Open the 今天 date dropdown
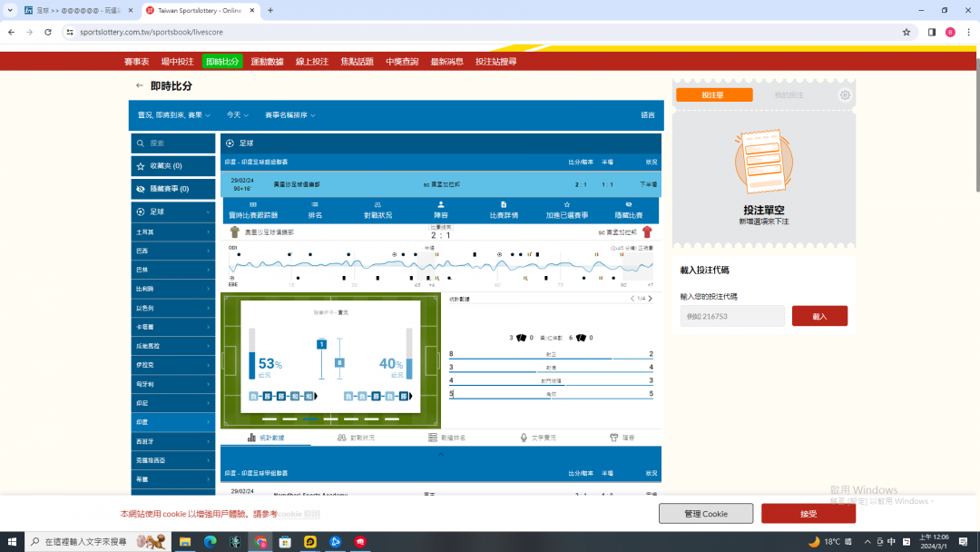Viewport: 980px width, 552px height. (x=238, y=115)
